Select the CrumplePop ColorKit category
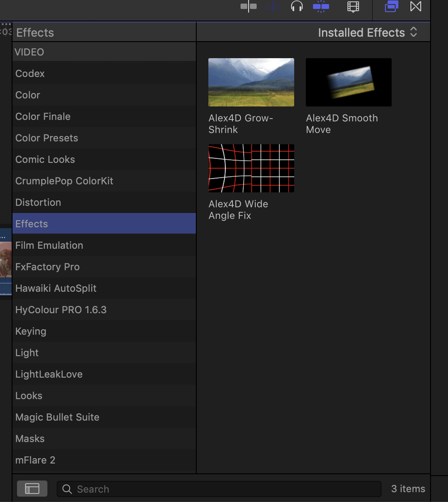 pos(104,181)
